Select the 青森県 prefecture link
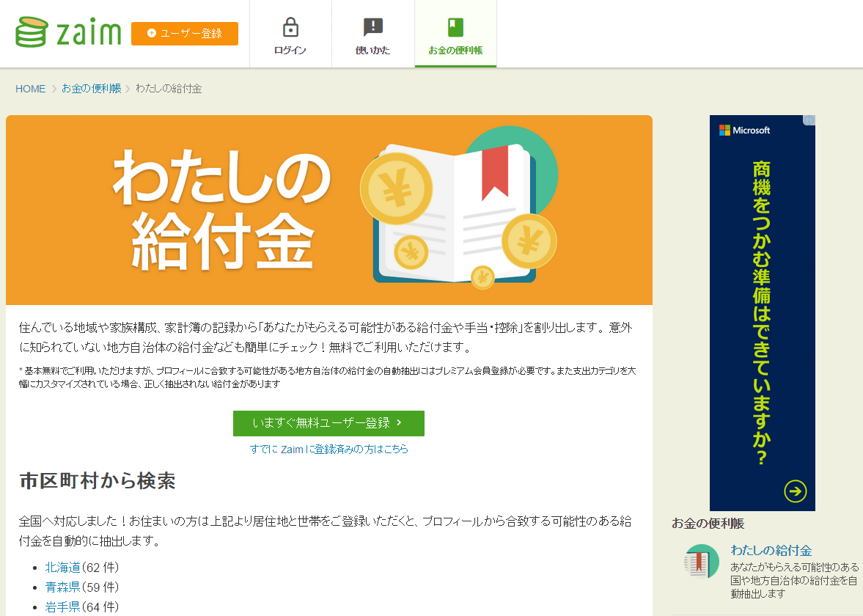The image size is (863, 616). tap(62, 587)
